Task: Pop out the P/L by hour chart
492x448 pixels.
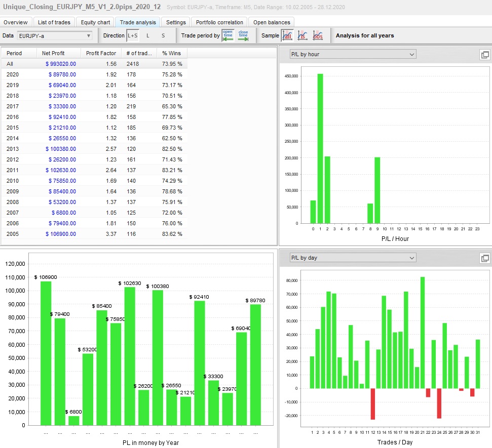Action: tap(484, 55)
